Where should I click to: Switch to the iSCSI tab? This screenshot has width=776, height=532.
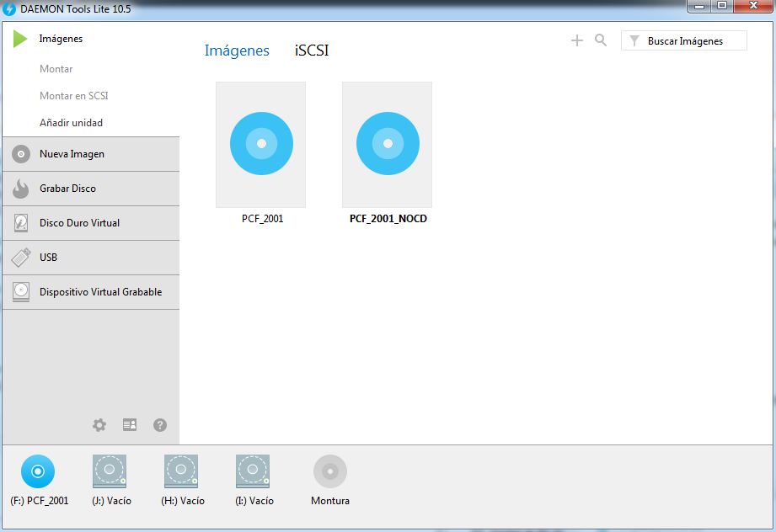(x=312, y=51)
